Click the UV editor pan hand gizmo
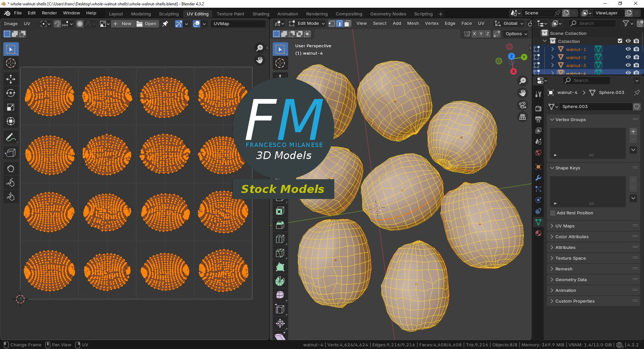 click(260, 60)
